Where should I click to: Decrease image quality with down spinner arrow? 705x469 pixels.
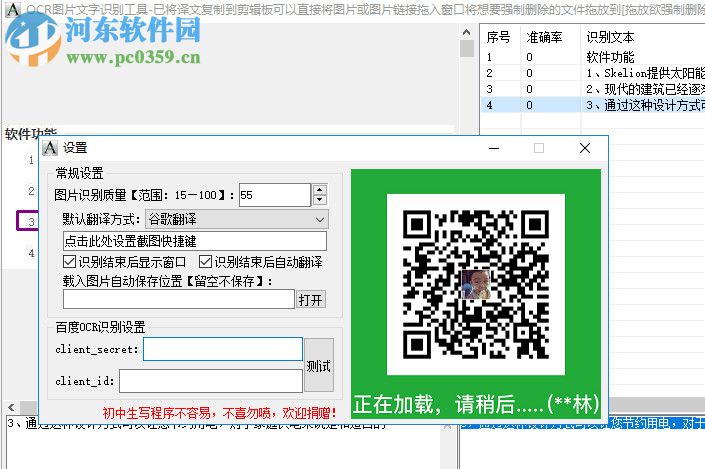coord(320,200)
